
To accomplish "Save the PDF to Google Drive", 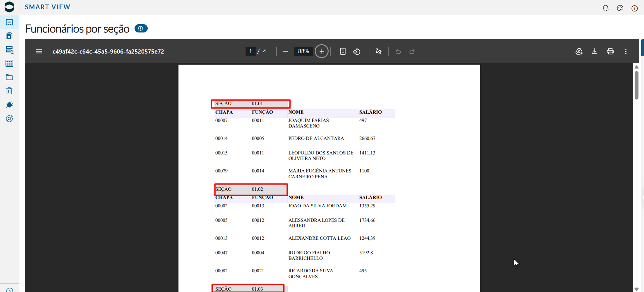I will 579,51.
